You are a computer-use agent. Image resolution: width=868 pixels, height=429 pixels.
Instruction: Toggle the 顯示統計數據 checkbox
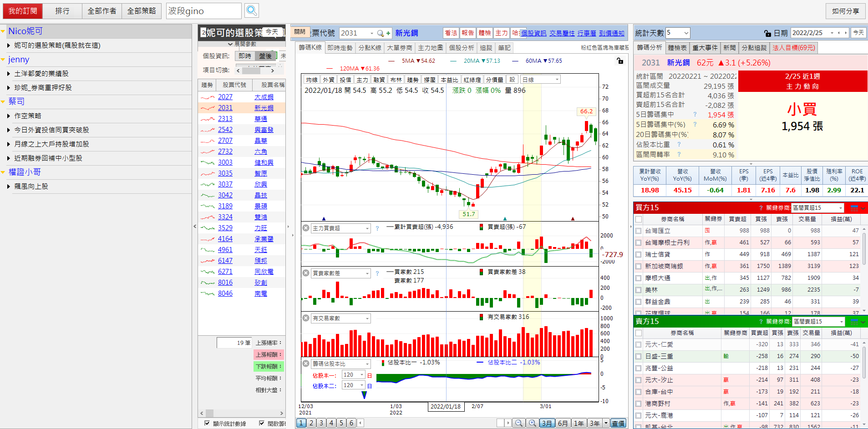pos(207,423)
